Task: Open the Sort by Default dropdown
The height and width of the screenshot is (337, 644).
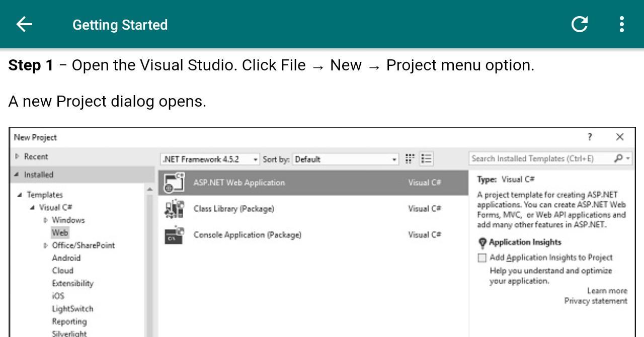Action: [x=346, y=159]
